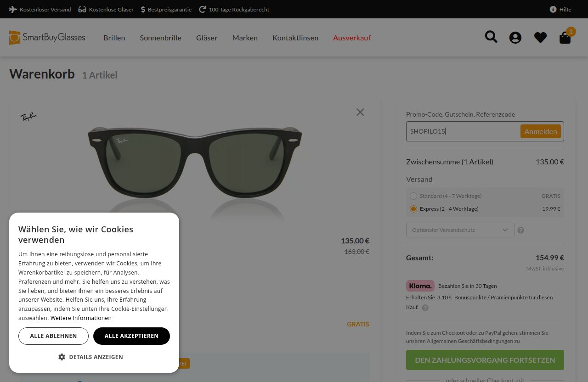Open the search magnifier icon
Screen dimensions: 588x382
(x=491, y=37)
